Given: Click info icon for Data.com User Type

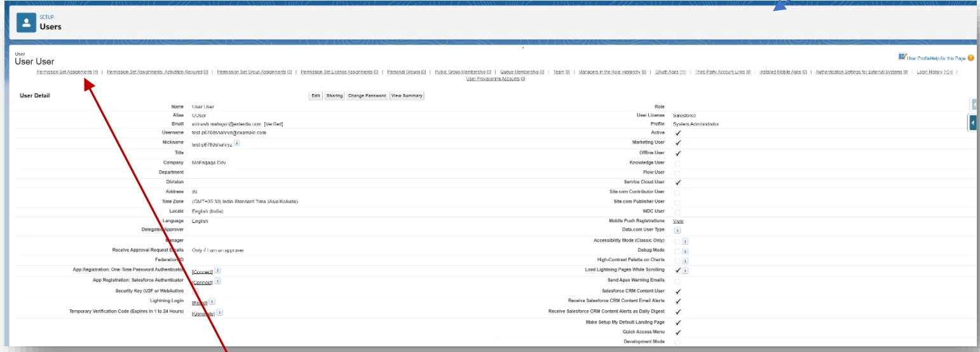Looking at the screenshot, I should pyautogui.click(x=677, y=230).
